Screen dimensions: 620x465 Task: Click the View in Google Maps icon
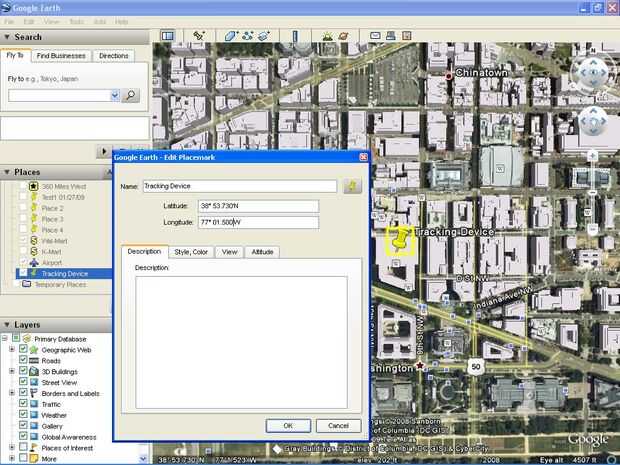[406, 36]
